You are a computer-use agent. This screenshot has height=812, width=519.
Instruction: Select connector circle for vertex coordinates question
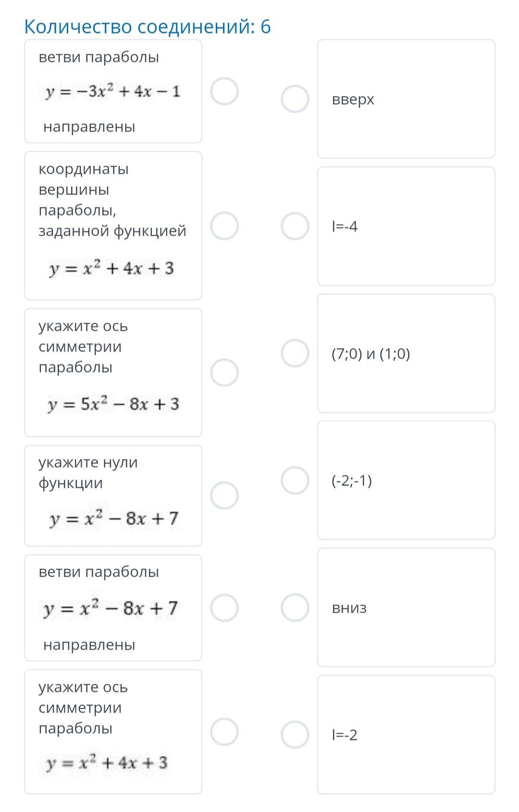pos(224,226)
